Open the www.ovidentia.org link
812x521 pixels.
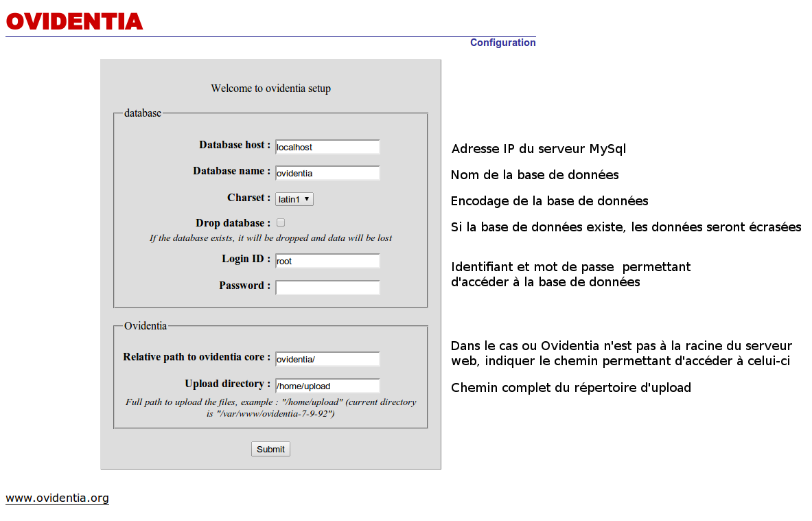coord(57,498)
